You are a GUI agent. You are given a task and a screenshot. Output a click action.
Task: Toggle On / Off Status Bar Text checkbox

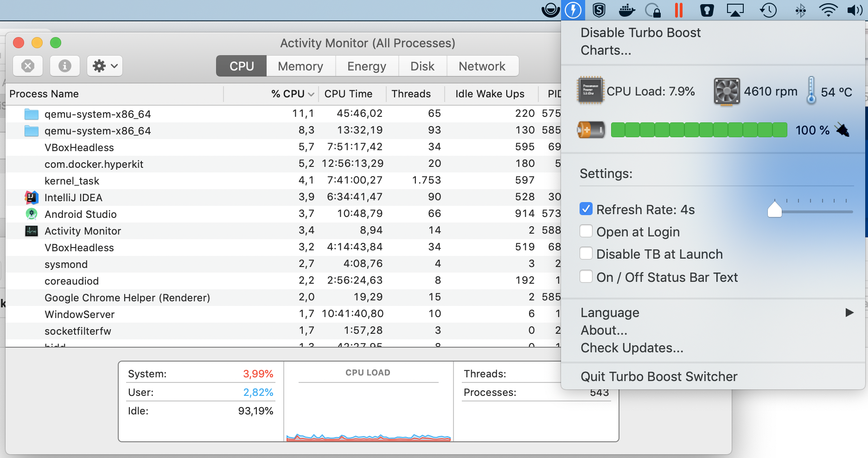(x=586, y=276)
